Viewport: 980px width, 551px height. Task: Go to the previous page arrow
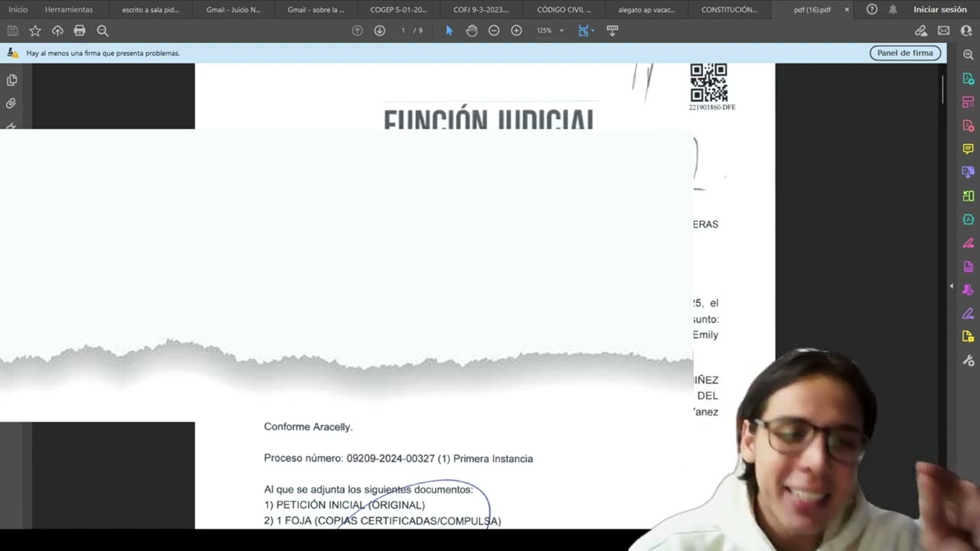click(x=357, y=31)
